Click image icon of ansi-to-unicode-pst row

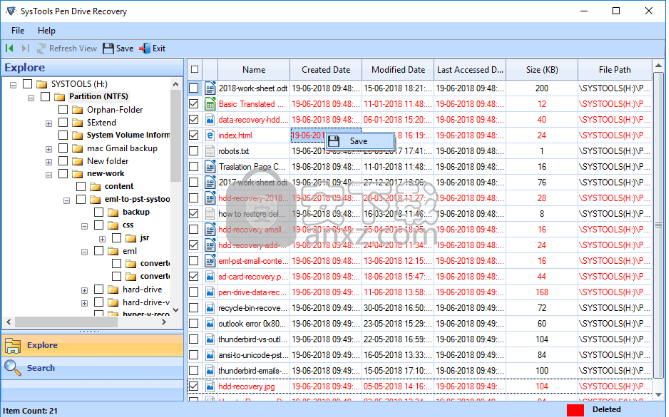[x=210, y=355]
